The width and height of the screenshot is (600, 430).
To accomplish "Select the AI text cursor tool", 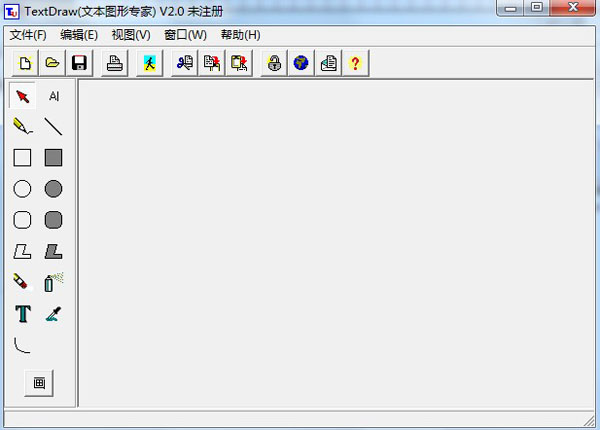I will [54, 96].
